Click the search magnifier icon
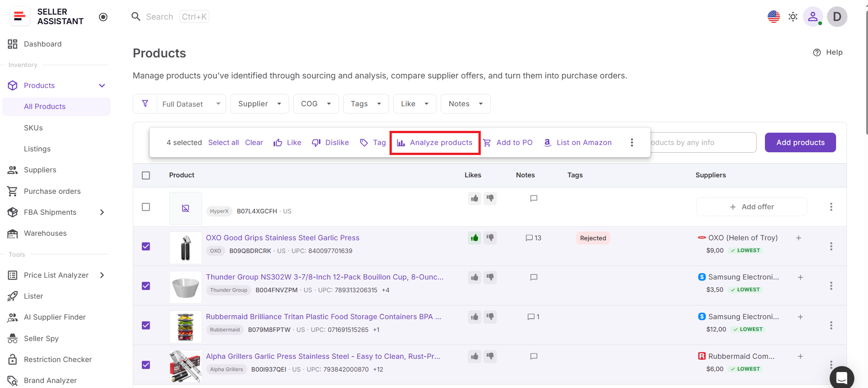This screenshot has height=388, width=868. (x=136, y=17)
